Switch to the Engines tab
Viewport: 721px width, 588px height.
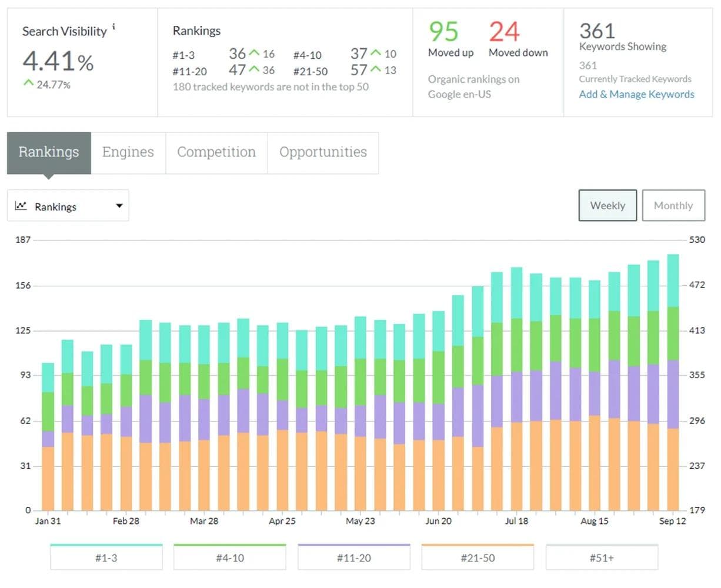[128, 152]
